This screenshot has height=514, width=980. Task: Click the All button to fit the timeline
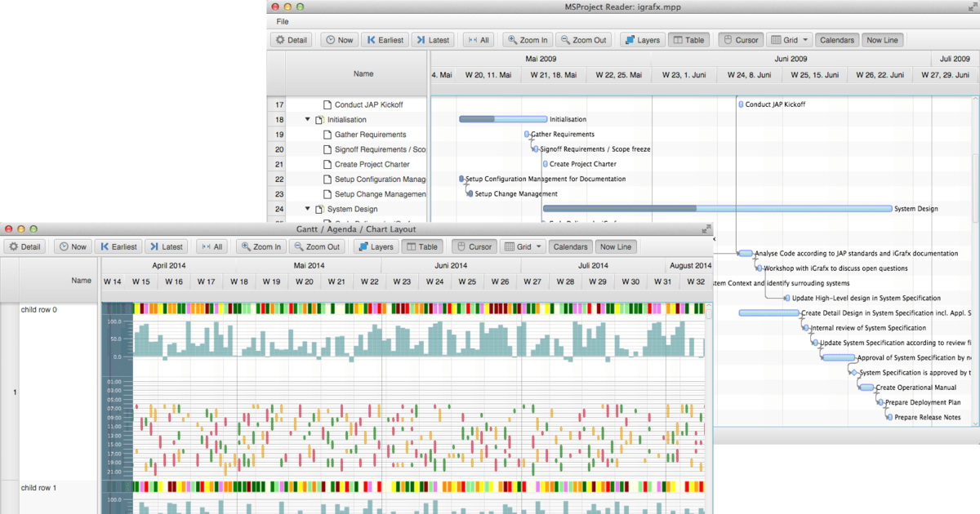(479, 39)
